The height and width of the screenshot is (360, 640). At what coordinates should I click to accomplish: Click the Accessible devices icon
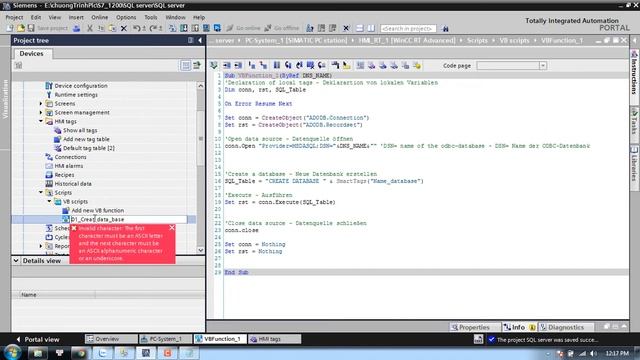(310, 28)
